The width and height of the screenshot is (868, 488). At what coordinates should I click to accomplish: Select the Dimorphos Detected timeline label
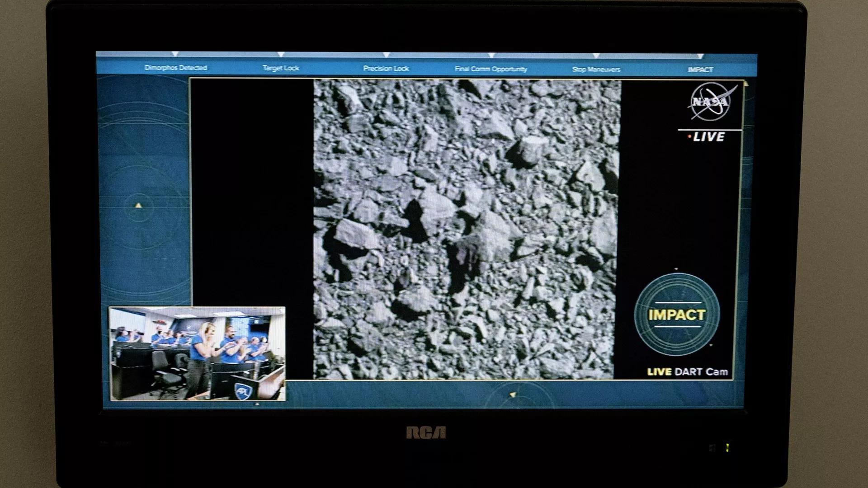[175, 68]
